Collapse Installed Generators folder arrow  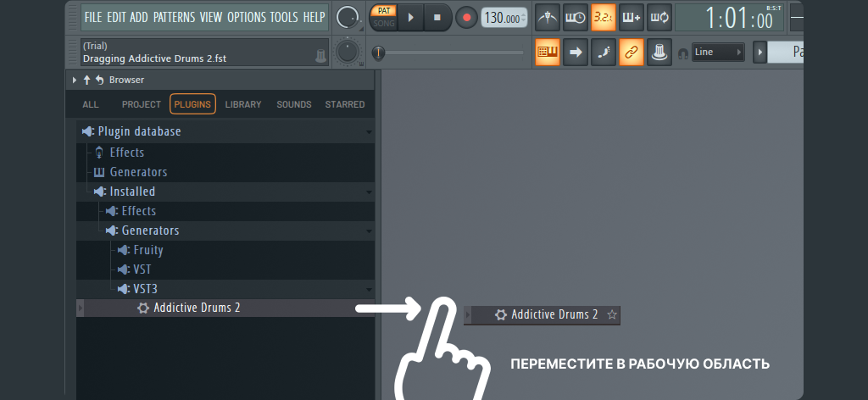[x=369, y=231]
